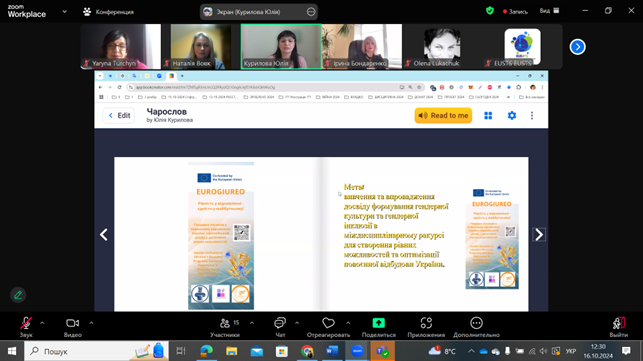The image size is (643, 361).
Task: Open the Приложения apps icon
Action: click(x=426, y=323)
